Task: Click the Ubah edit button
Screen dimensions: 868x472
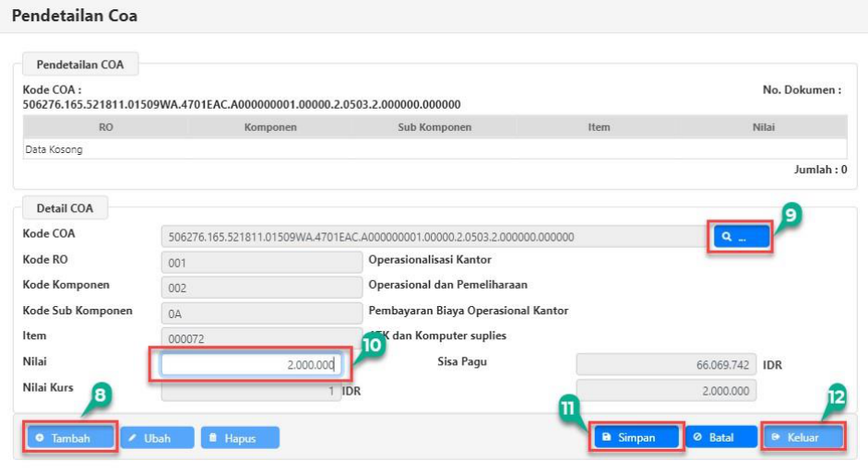Action: [158, 438]
